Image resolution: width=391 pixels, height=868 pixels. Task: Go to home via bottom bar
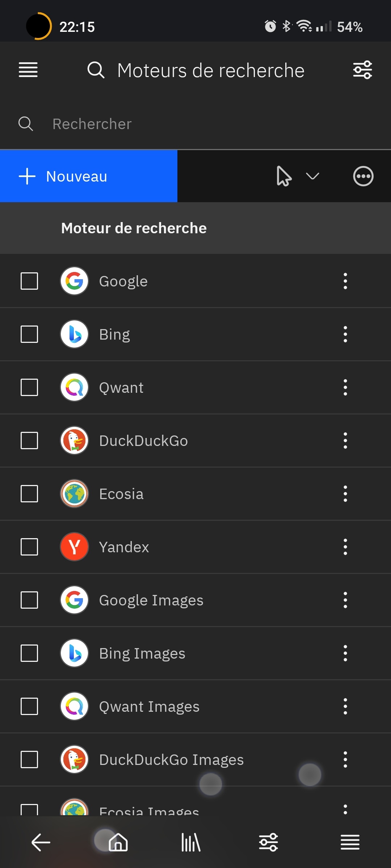coord(118,843)
